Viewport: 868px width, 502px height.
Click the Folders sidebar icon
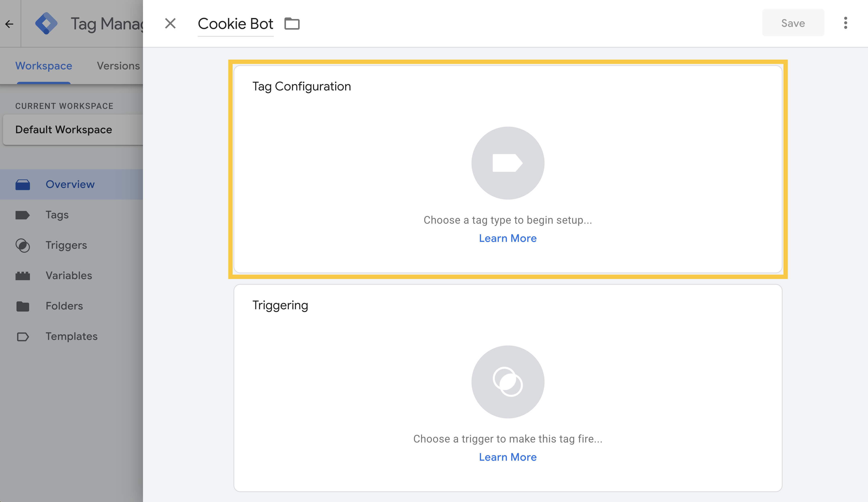click(23, 306)
